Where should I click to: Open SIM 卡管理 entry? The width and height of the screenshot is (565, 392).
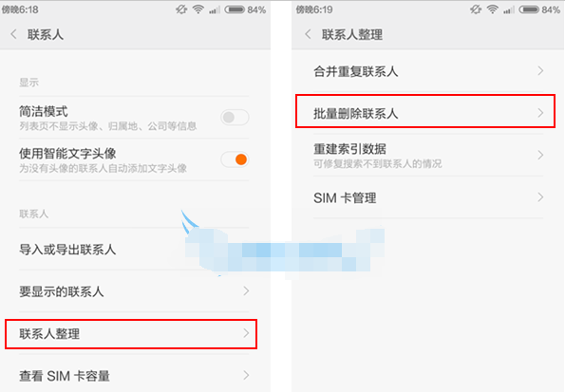(428, 197)
